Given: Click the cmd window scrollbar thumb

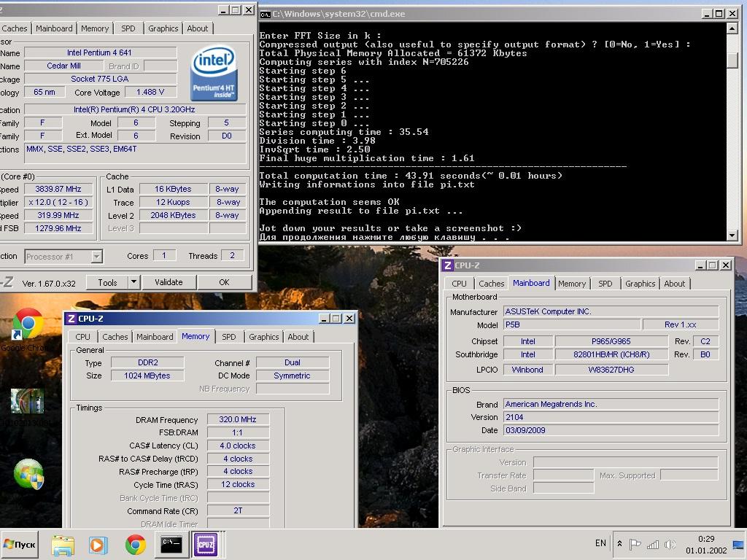Looking at the screenshot, I should tap(732, 60).
